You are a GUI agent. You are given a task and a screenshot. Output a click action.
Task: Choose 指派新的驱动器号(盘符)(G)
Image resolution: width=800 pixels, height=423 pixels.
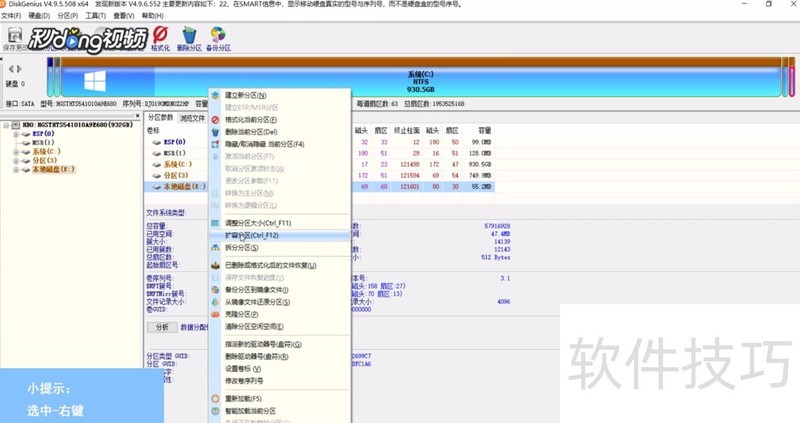click(x=280, y=344)
